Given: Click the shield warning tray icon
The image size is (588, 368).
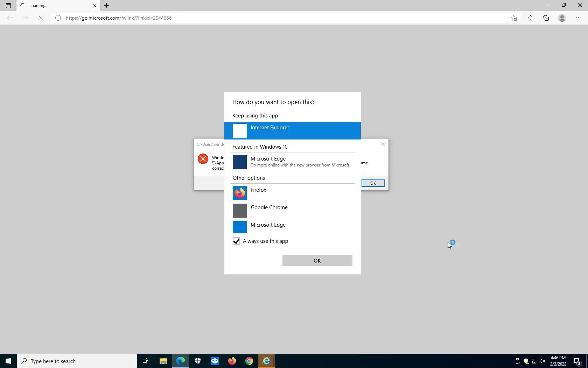Looking at the screenshot, I should point(526,361).
